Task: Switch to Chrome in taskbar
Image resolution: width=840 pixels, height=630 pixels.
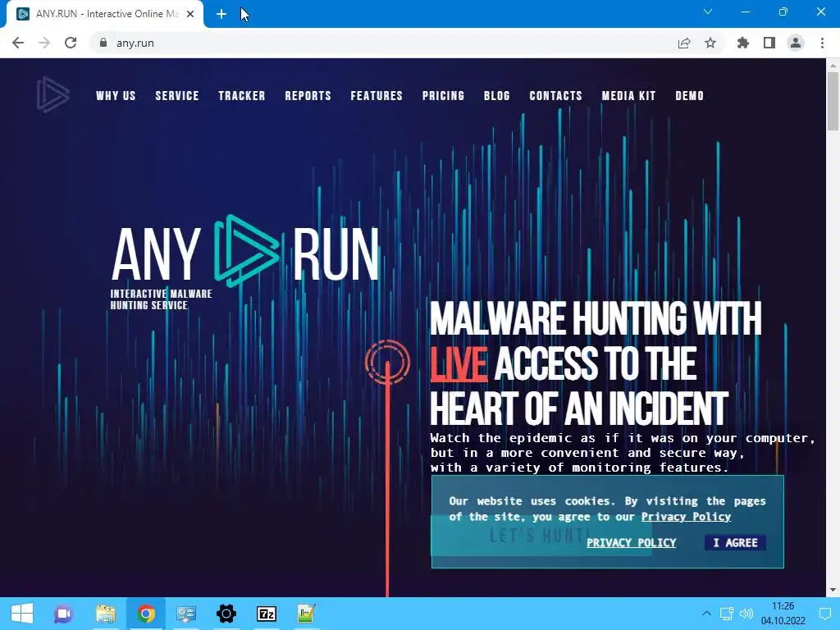Action: coord(146,614)
